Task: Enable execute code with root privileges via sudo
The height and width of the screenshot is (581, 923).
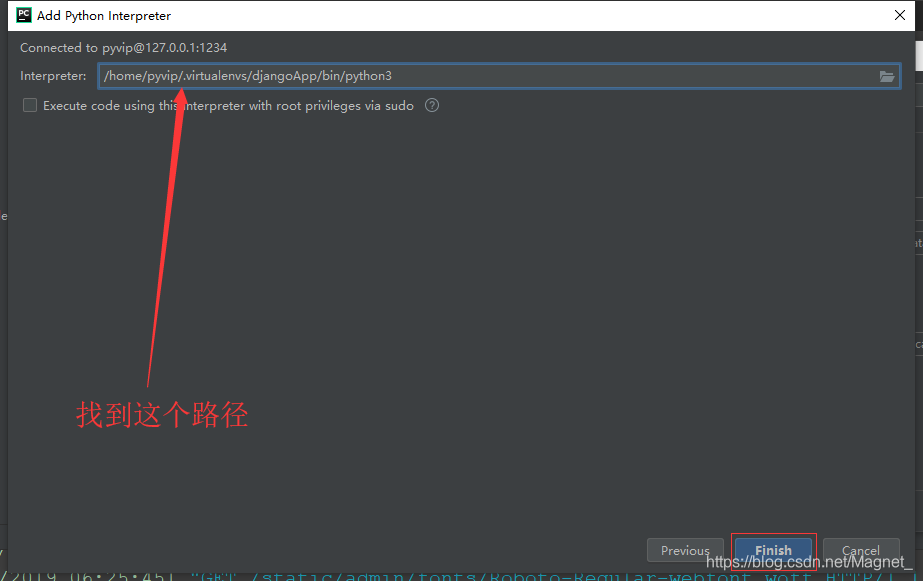Action: [29, 105]
